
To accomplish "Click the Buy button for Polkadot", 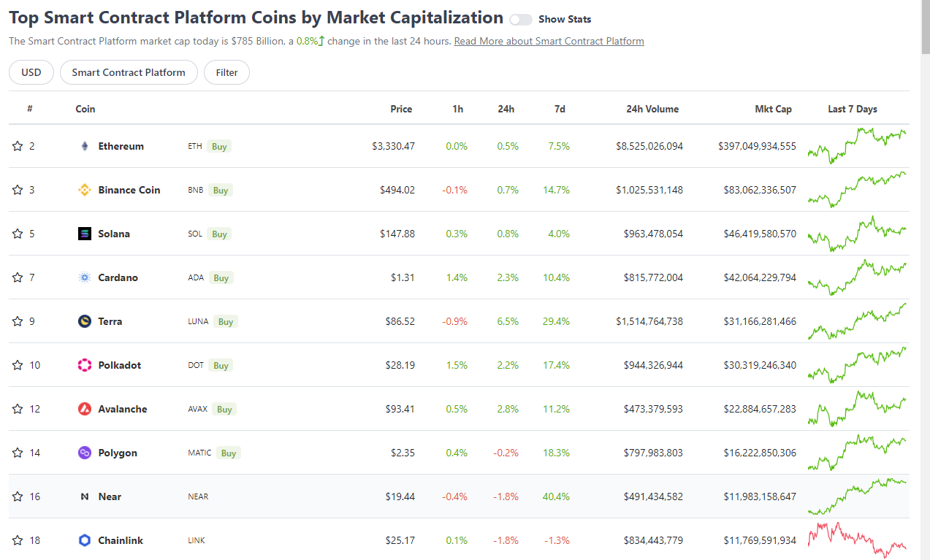I will (x=221, y=365).
